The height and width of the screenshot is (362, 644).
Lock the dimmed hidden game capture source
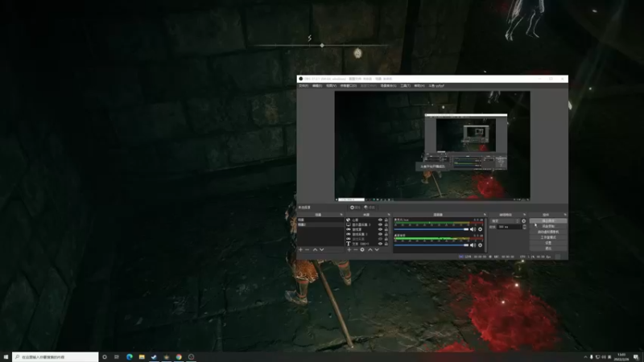pyautogui.click(x=386, y=239)
